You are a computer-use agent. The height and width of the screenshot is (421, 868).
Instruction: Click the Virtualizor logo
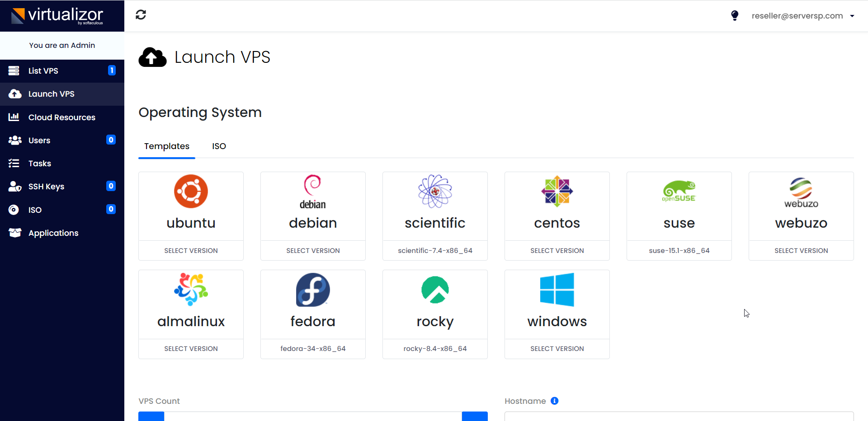(x=57, y=16)
